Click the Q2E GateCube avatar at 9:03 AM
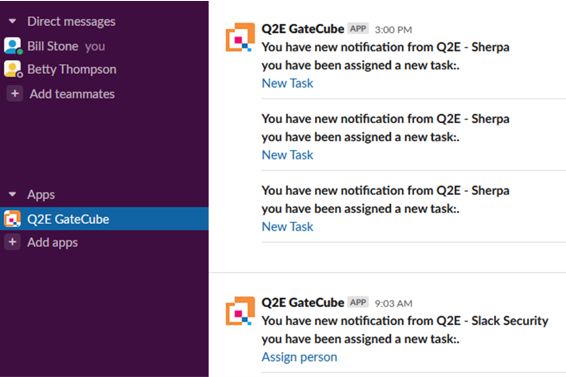 pos(240,311)
